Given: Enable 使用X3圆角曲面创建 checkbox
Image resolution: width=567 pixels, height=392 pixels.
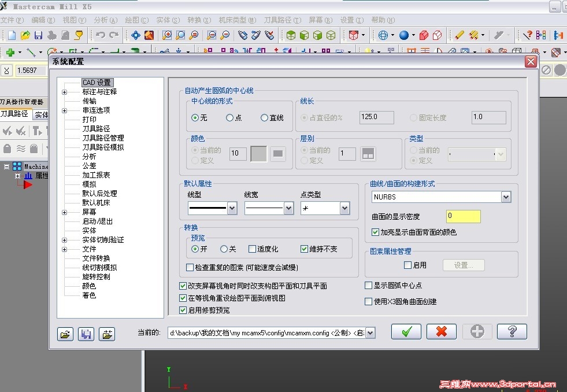Looking at the screenshot, I should tap(369, 301).
